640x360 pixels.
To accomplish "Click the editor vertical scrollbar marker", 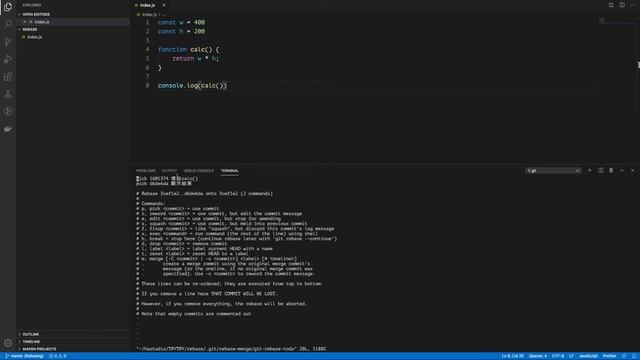I will (x=638, y=65).
